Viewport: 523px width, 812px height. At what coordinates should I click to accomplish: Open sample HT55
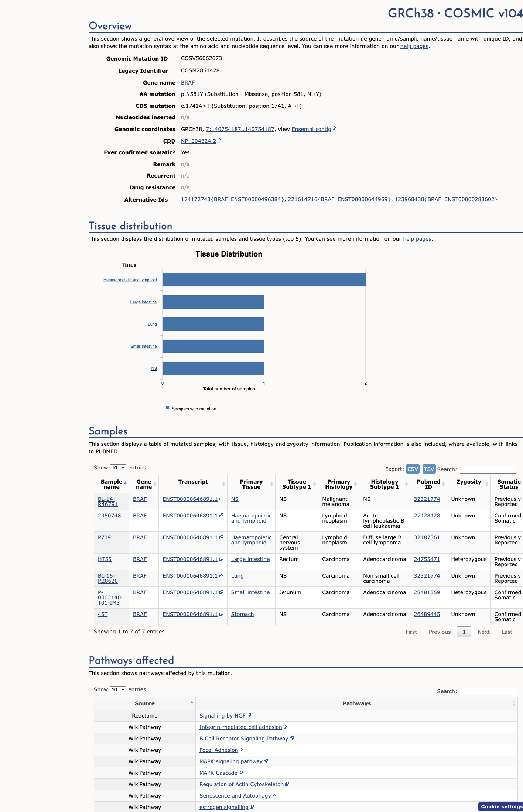105,559
